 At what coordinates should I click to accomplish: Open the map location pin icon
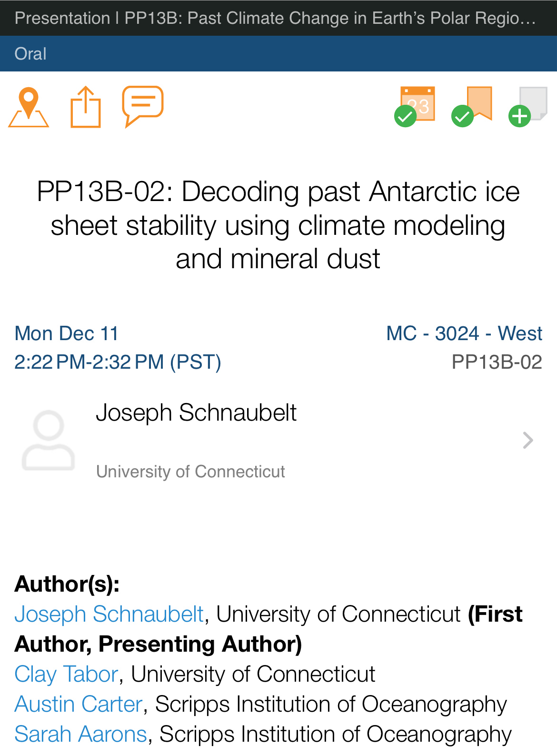click(x=29, y=107)
